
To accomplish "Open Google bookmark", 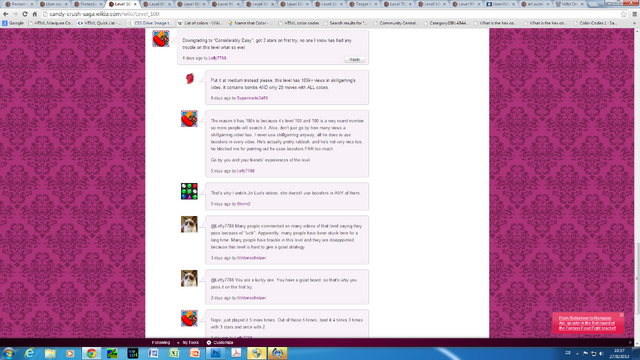I will point(13,23).
